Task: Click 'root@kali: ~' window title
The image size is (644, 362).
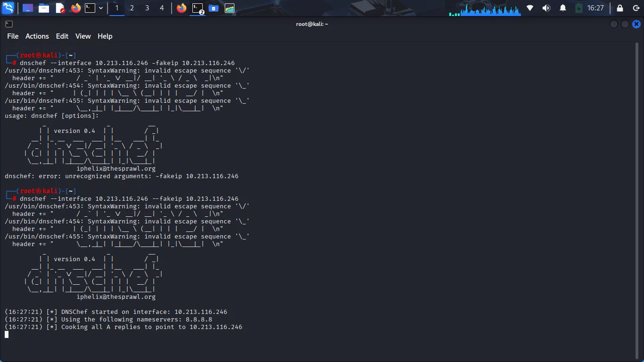Action: 312,24
